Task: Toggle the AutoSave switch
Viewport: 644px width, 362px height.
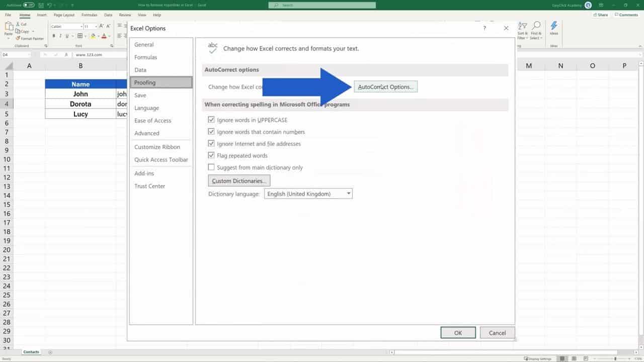Action: pos(28,5)
